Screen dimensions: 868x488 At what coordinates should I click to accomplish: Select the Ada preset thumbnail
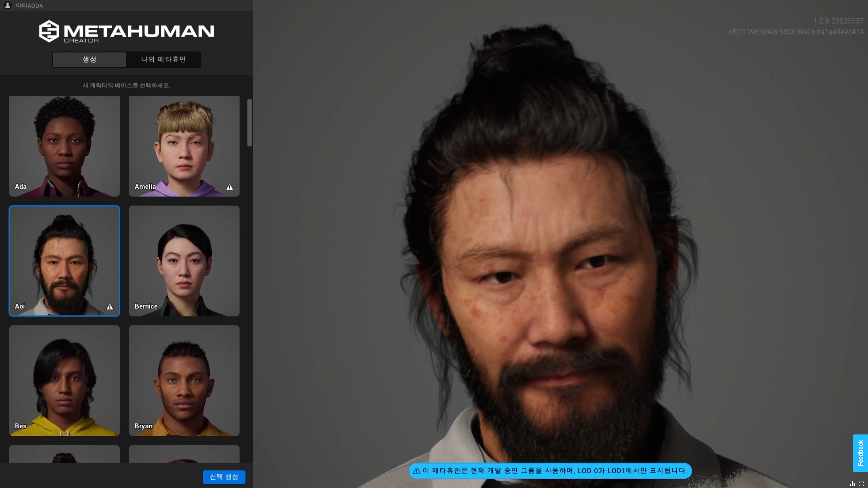click(64, 146)
